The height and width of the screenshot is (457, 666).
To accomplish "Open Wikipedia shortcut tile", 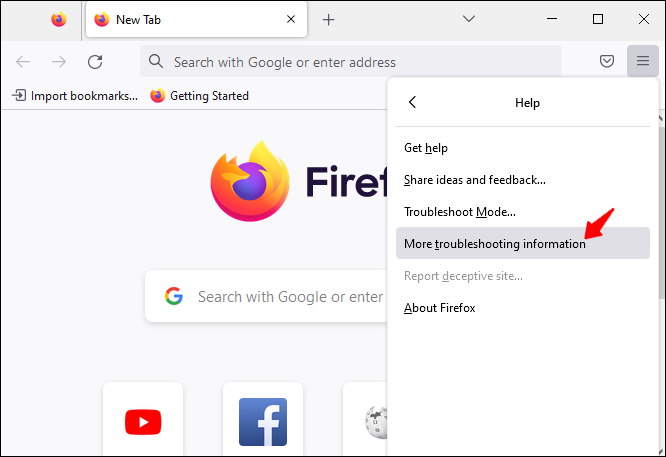I will tap(366, 420).
